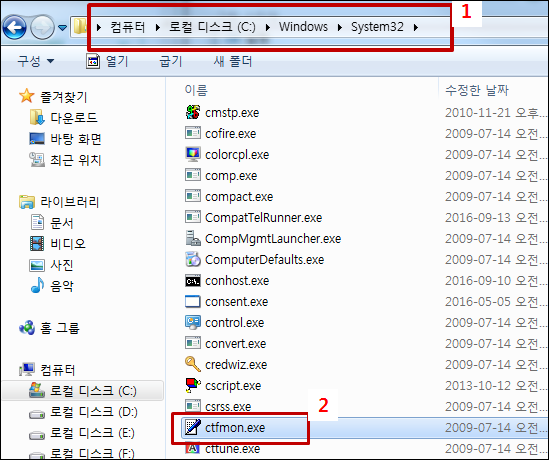The height and width of the screenshot is (460, 549).
Task: Select the ComputerDefaults.exe file name
Action: [264, 260]
